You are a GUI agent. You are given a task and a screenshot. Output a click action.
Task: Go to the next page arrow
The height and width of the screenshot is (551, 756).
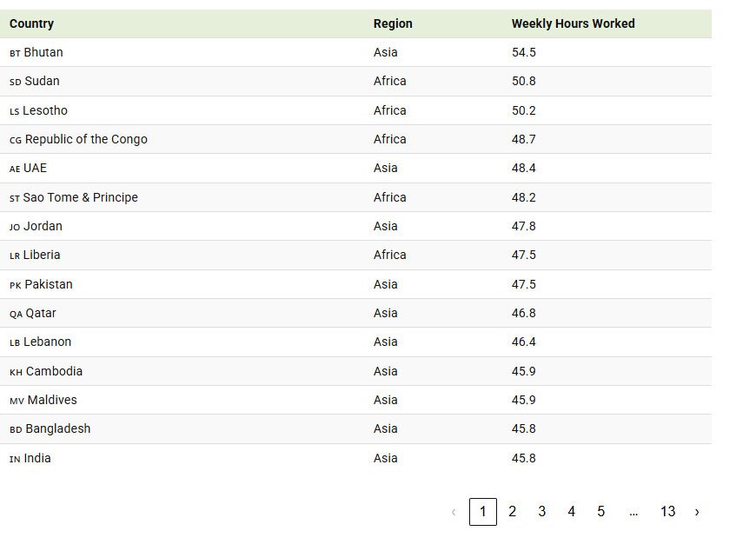pos(696,512)
